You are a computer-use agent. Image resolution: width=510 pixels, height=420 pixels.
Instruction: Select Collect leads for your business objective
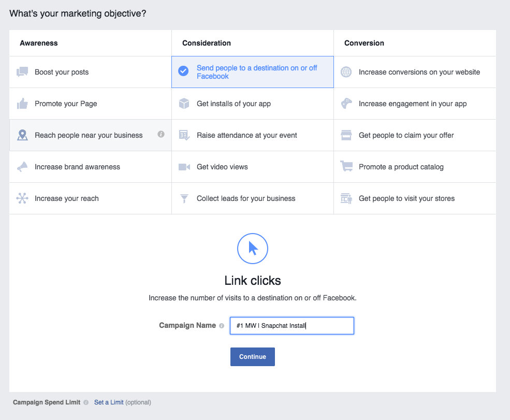pyautogui.click(x=253, y=198)
